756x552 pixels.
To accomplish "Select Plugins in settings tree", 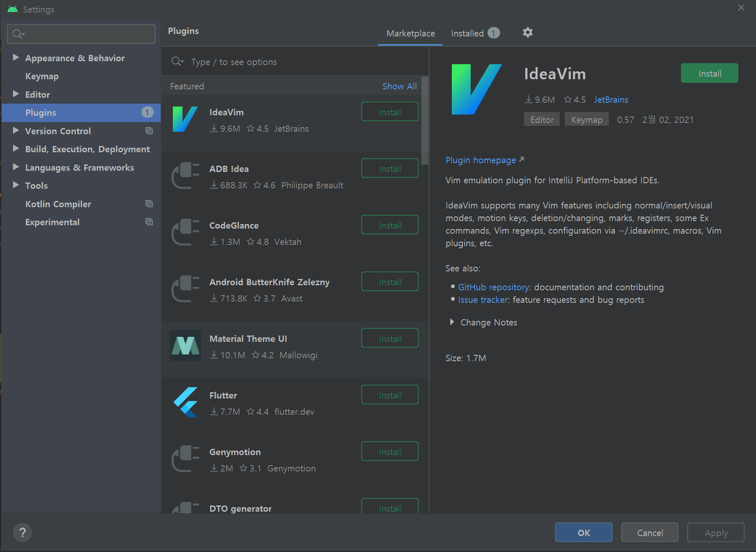I will point(81,113).
